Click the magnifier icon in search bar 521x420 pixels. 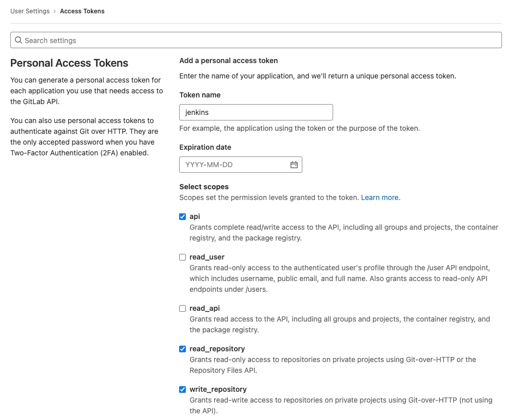tap(18, 40)
